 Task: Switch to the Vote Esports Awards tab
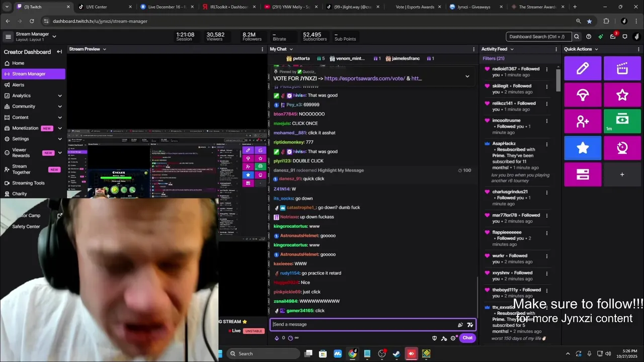[414, 7]
